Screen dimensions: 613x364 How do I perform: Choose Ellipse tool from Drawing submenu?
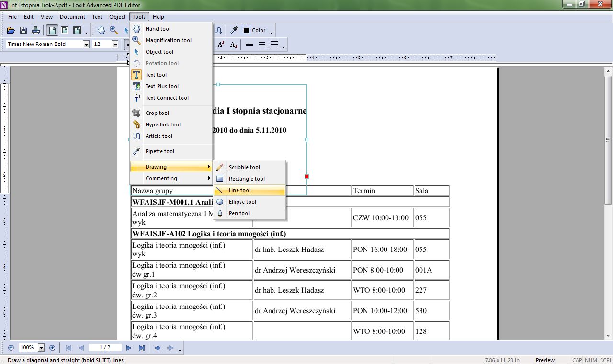250,202
